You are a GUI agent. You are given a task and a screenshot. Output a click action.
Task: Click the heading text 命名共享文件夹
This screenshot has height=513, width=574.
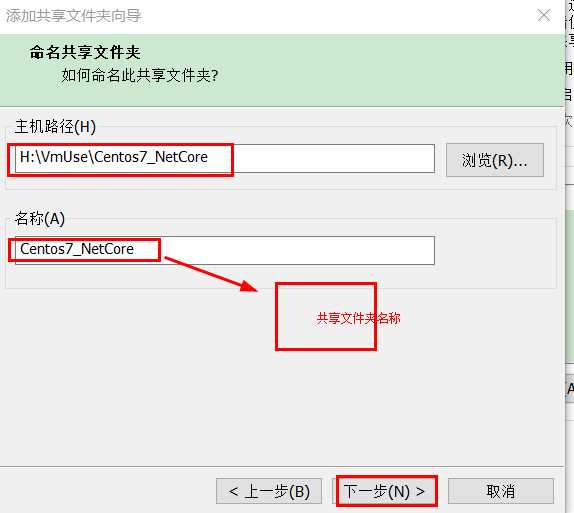click(85, 53)
